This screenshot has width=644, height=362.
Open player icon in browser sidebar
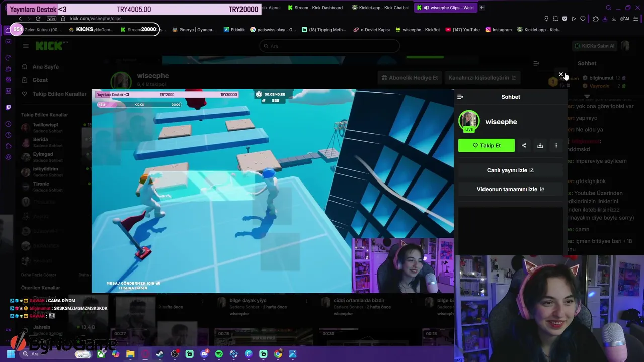(8, 124)
